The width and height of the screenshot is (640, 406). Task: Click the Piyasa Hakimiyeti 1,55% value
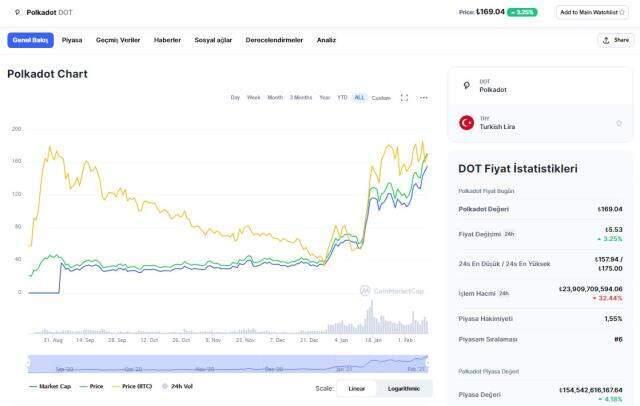(x=613, y=319)
